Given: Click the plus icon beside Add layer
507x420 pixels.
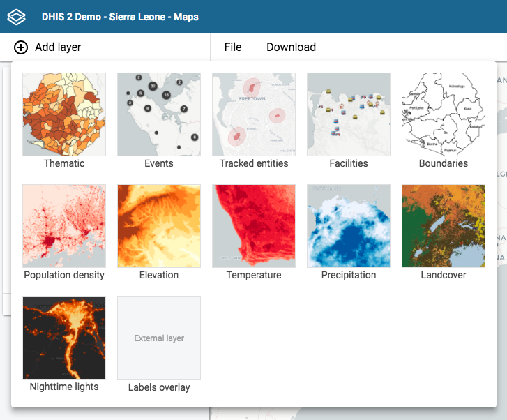Looking at the screenshot, I should (21, 47).
